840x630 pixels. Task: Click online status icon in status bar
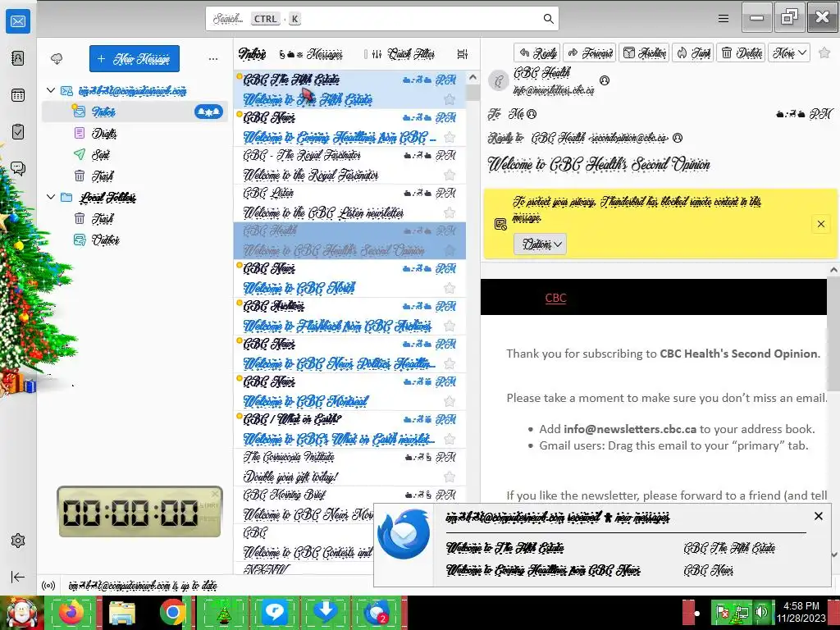point(48,586)
